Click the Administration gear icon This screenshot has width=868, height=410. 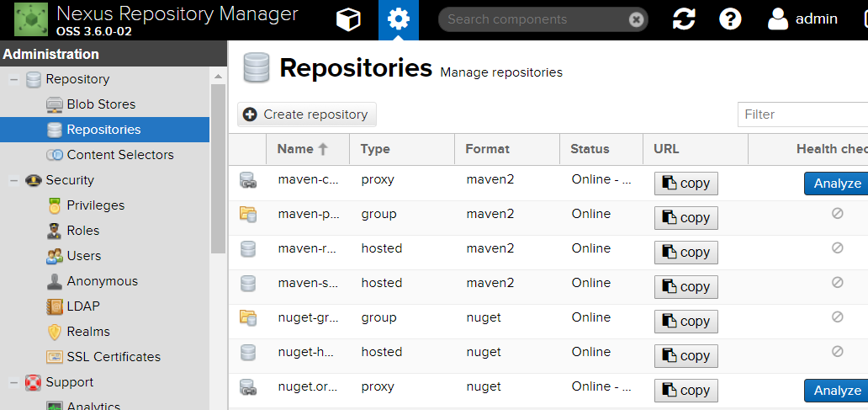[x=398, y=19]
